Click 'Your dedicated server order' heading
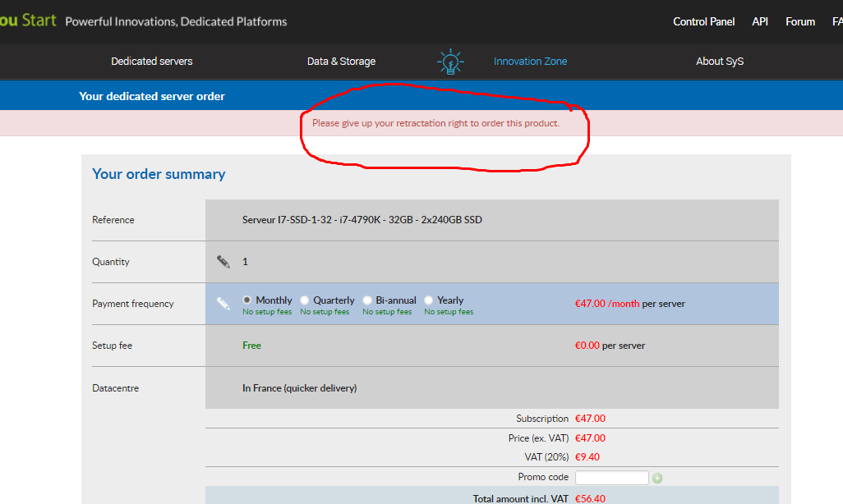843x504 pixels. click(152, 96)
